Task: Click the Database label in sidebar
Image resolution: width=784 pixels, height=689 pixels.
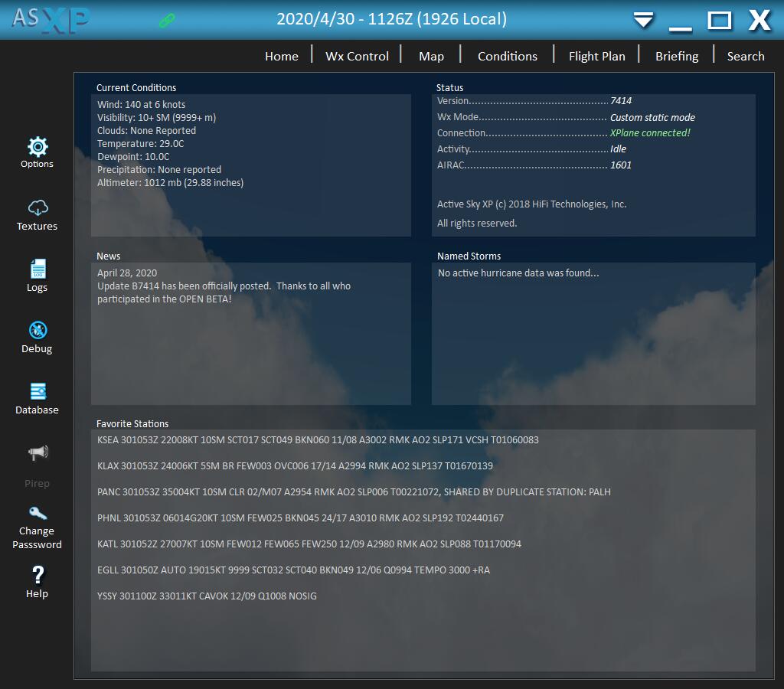Action: [37, 410]
